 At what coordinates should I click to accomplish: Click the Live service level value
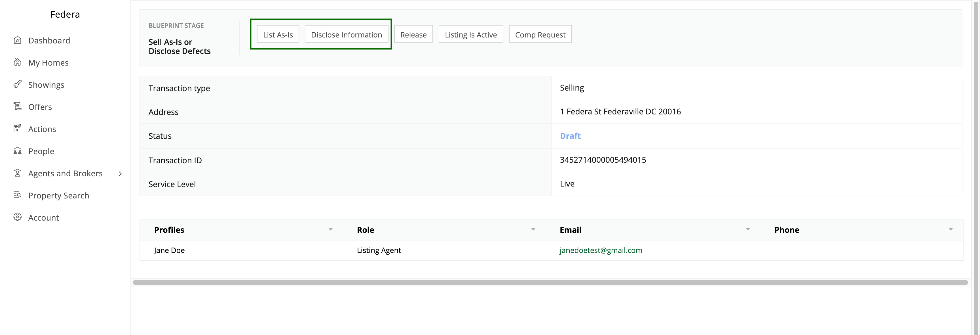[567, 183]
